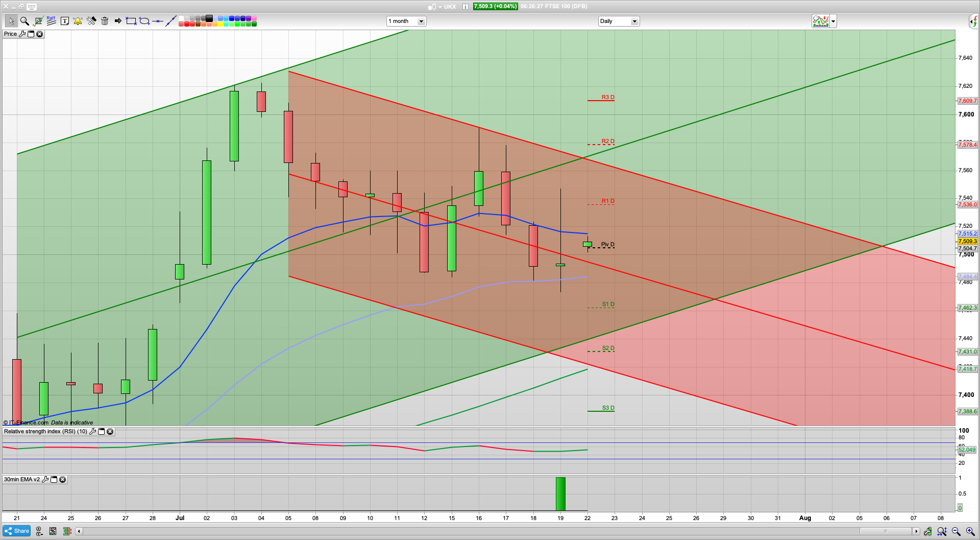Maximize the RSI indicator panel
This screenshot has width=980, height=540.
tap(101, 431)
